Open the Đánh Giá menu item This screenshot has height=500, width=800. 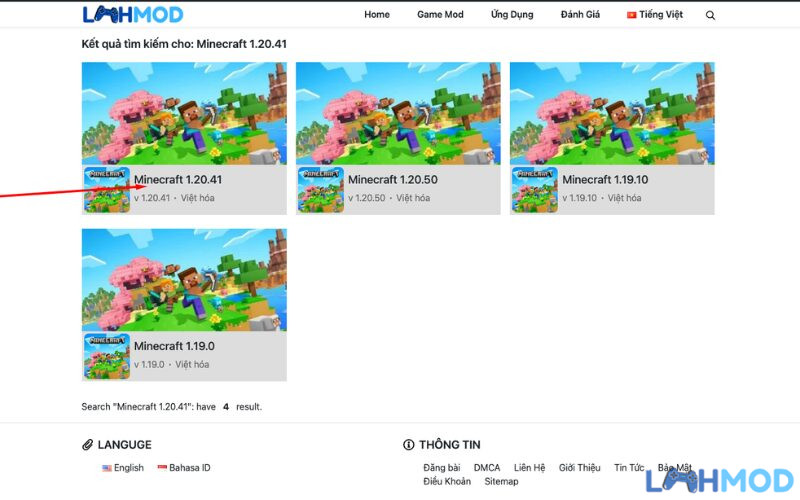click(580, 14)
